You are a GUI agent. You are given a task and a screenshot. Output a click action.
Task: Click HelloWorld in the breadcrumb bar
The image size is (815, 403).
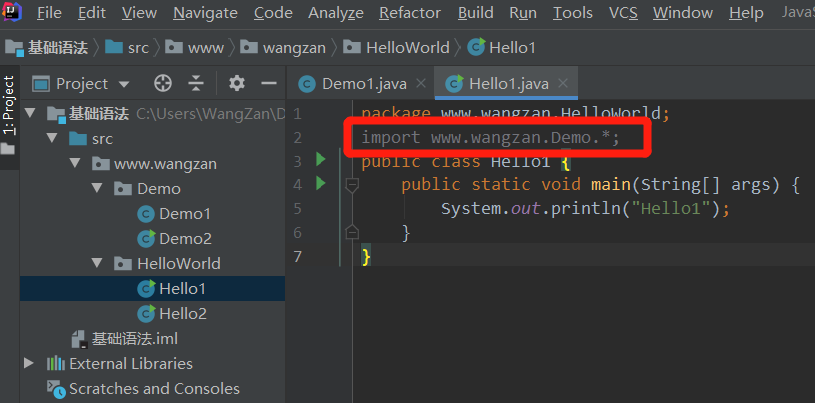[x=400, y=47]
